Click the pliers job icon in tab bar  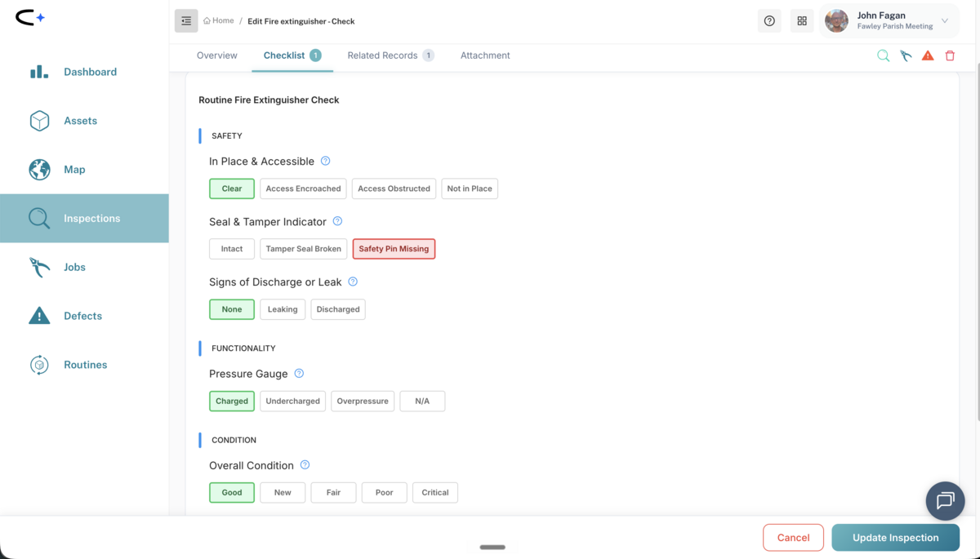pos(906,55)
